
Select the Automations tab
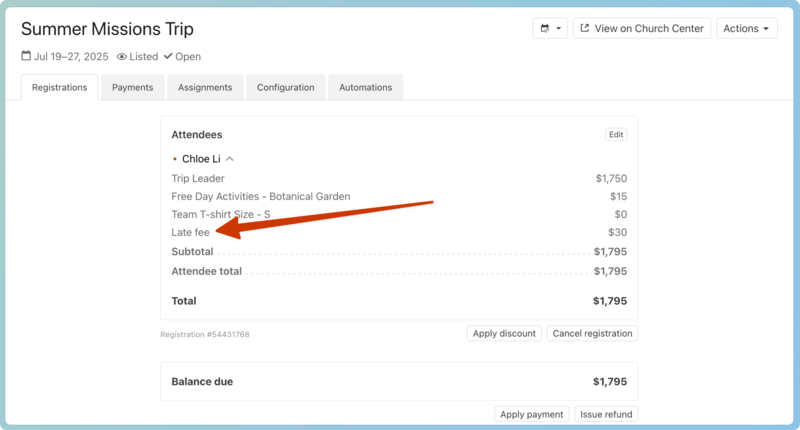tap(365, 87)
